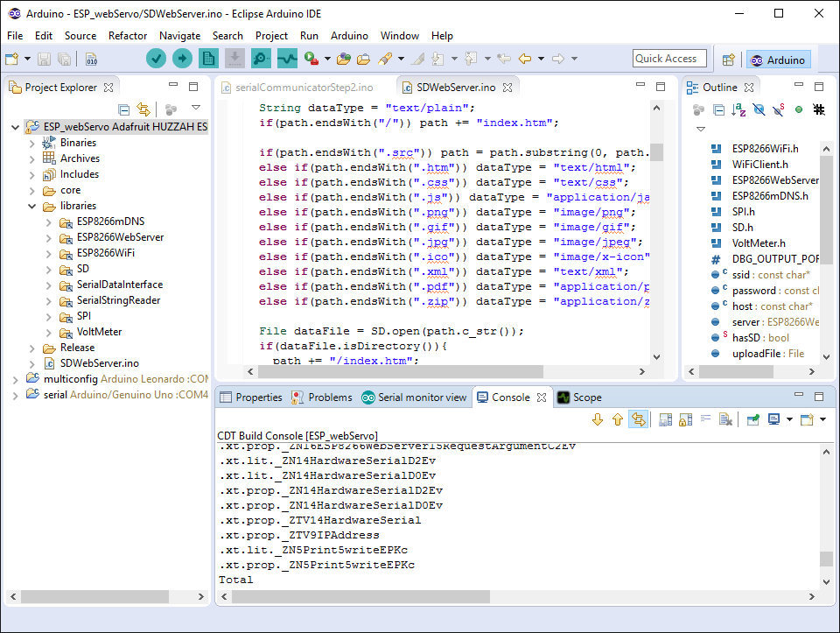Maximize the Outline view
This screenshot has width=840, height=633.
coord(819,87)
